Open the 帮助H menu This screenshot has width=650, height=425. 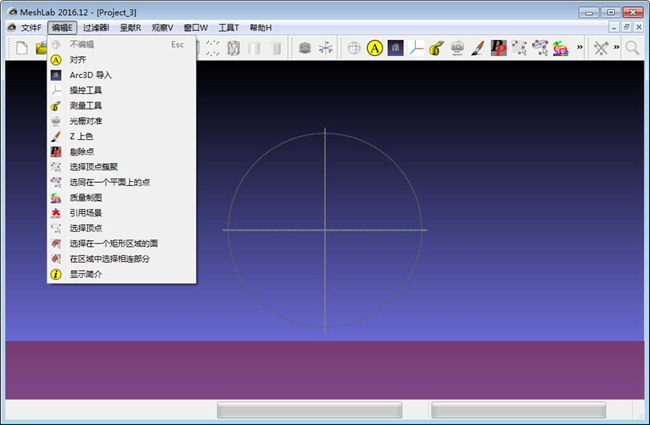[x=260, y=28]
